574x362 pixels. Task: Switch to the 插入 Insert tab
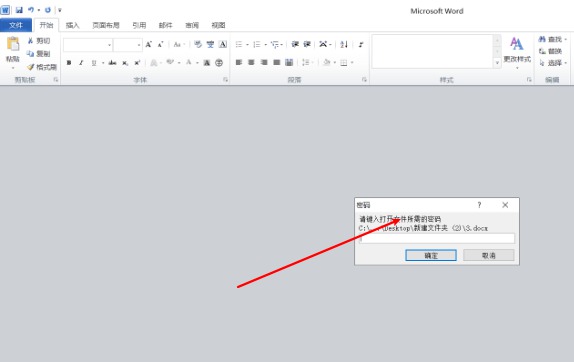pyautogui.click(x=72, y=25)
